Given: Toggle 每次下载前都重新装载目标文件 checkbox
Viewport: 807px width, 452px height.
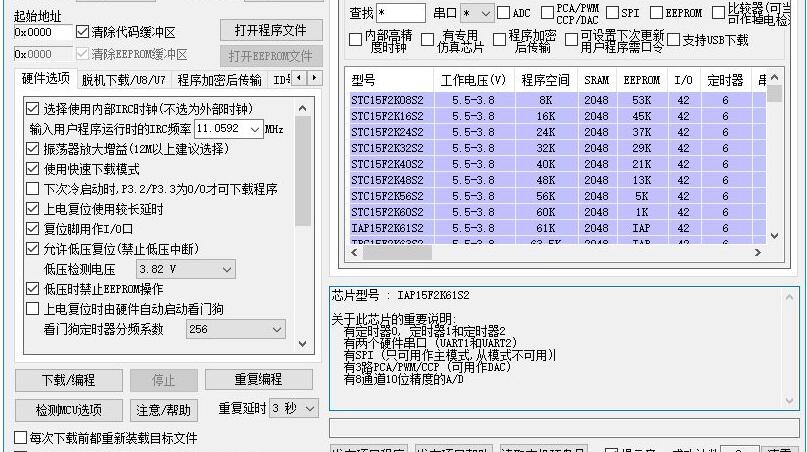Looking at the screenshot, I should click(x=20, y=438).
